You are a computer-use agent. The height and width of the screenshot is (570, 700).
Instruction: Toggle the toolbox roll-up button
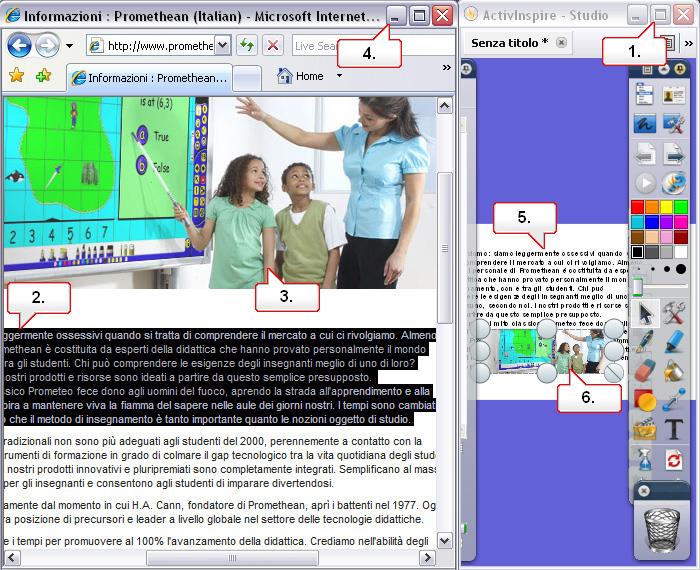[x=664, y=69]
